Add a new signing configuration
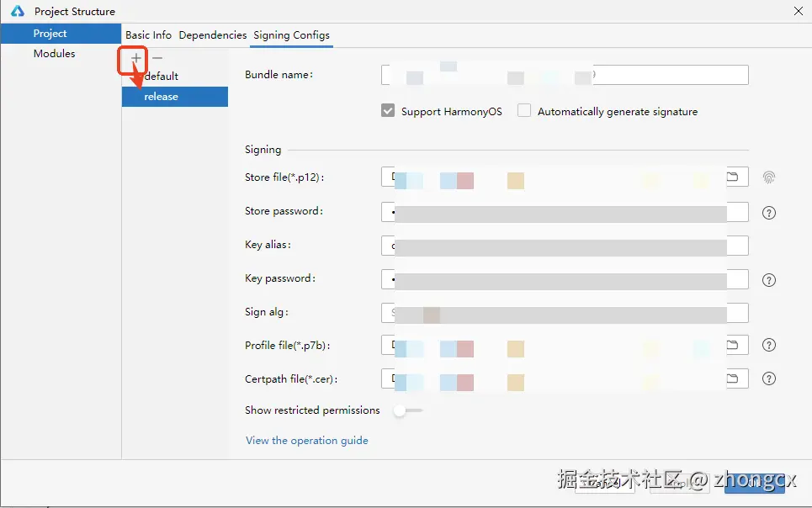The height and width of the screenshot is (508, 812). click(x=136, y=58)
